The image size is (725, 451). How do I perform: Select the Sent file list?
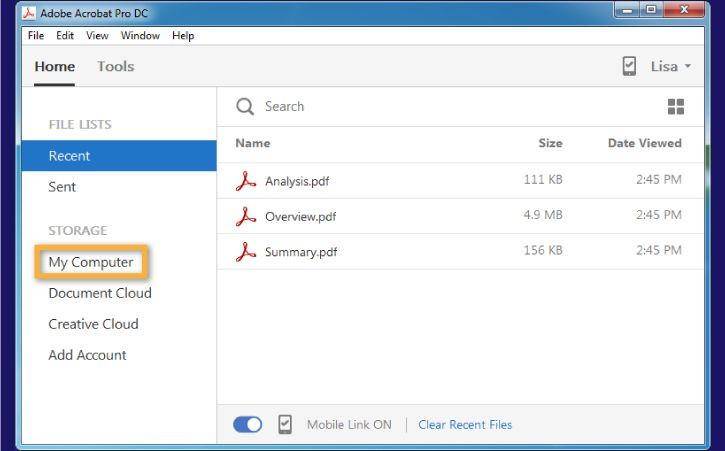coord(62,187)
